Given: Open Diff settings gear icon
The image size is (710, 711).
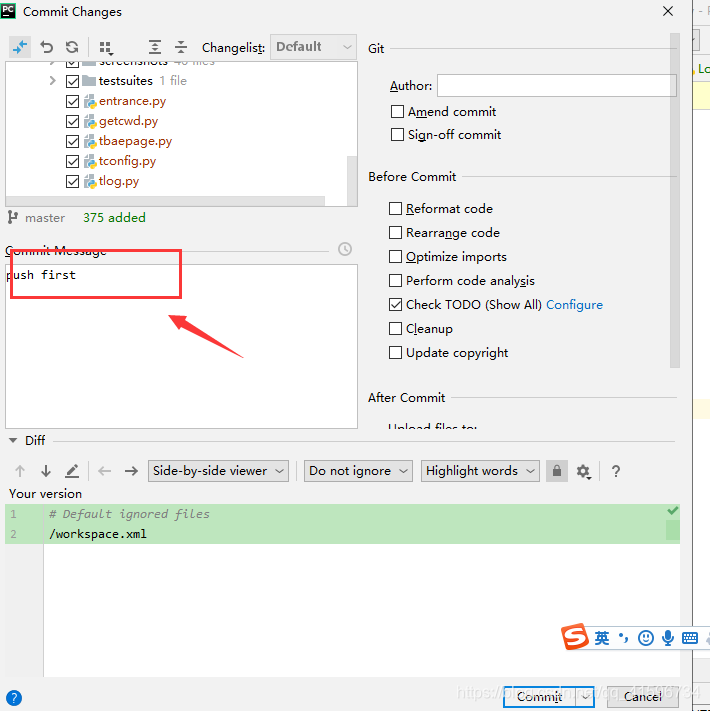Looking at the screenshot, I should click(584, 472).
